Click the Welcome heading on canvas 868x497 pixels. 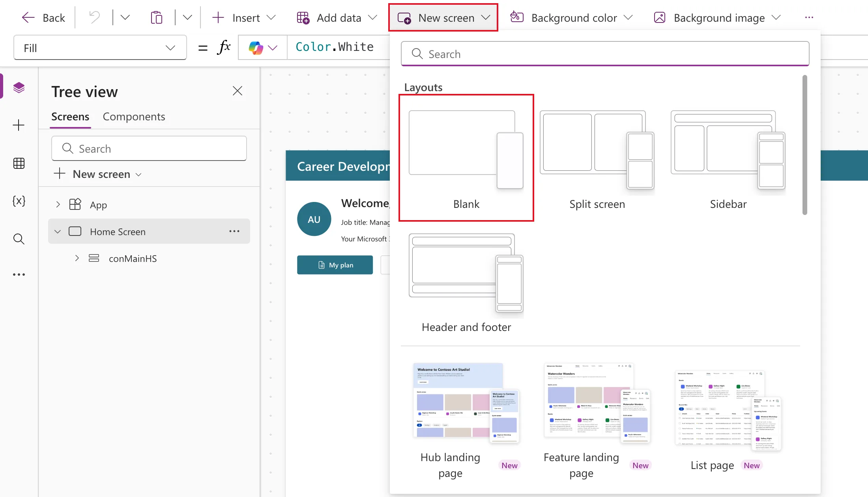365,203
